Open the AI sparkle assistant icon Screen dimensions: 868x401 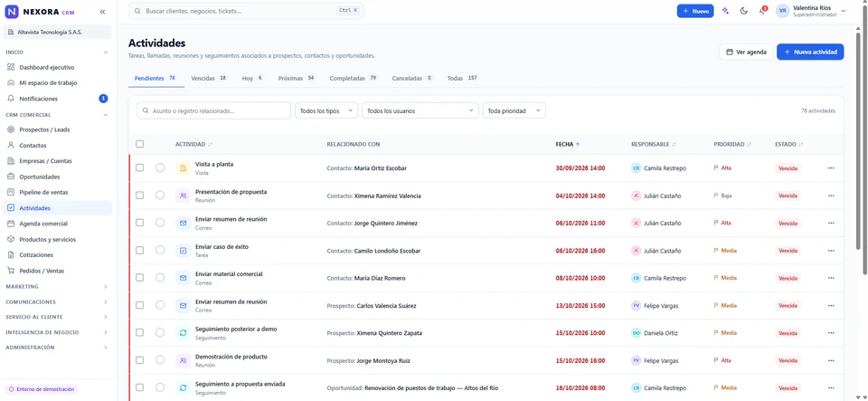coord(726,11)
